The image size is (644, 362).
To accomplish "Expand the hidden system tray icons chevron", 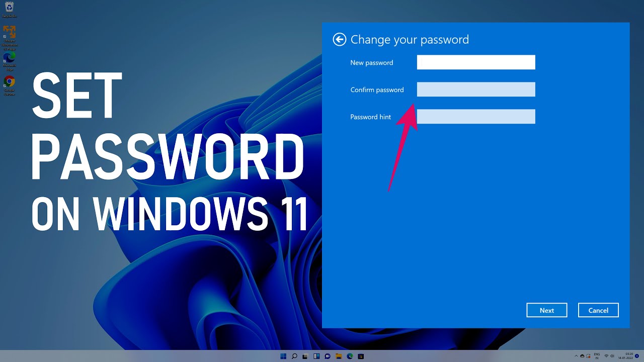I will tap(576, 356).
